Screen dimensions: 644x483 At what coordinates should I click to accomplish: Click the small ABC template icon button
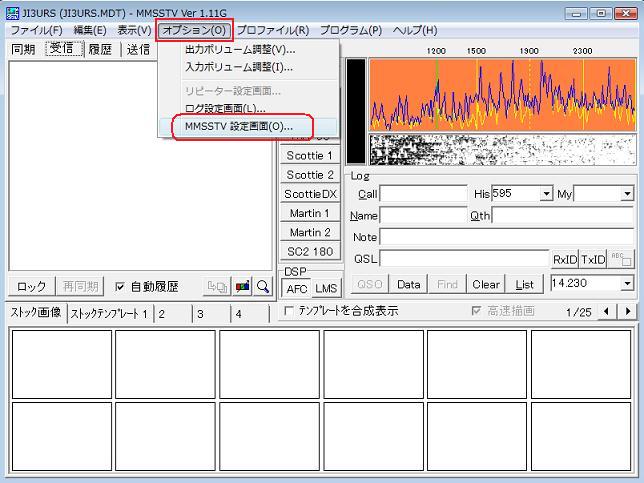click(621, 259)
